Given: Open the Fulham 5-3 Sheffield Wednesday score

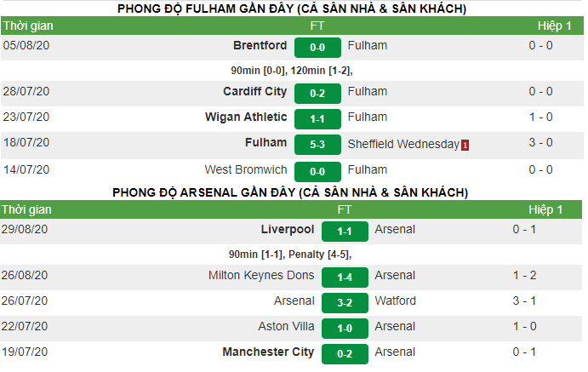Looking at the screenshot, I should point(317,145).
